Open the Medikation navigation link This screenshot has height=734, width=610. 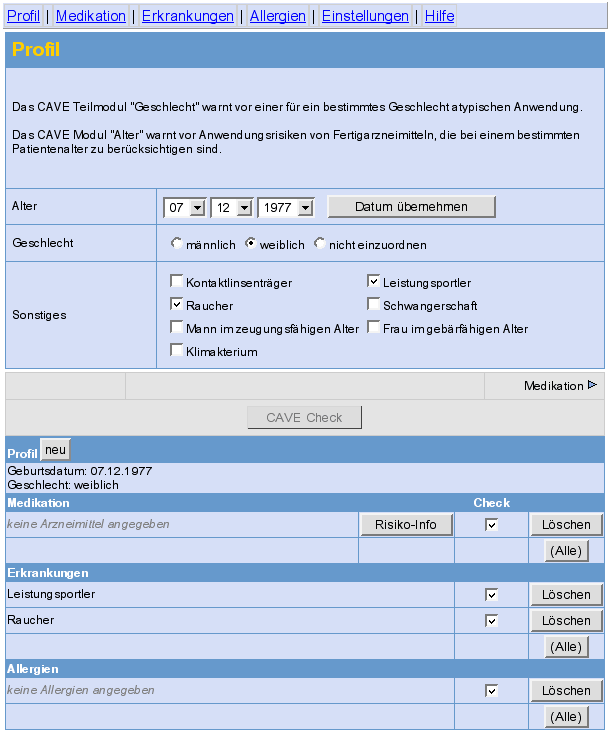pyautogui.click(x=91, y=16)
